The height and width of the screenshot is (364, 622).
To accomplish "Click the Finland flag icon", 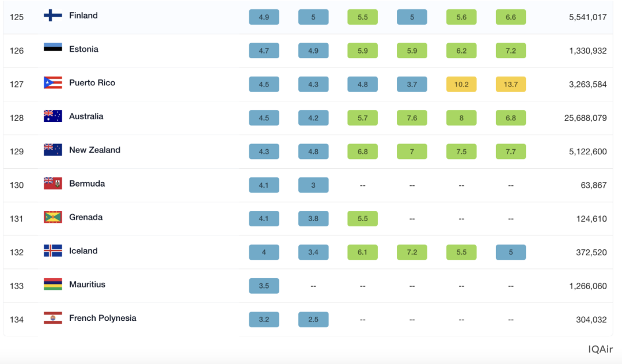I will [x=53, y=16].
